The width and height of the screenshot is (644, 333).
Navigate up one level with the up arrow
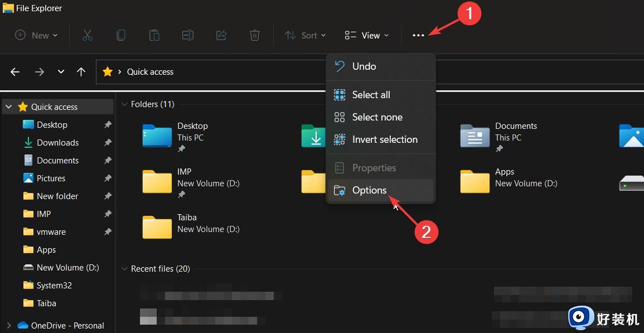click(81, 71)
